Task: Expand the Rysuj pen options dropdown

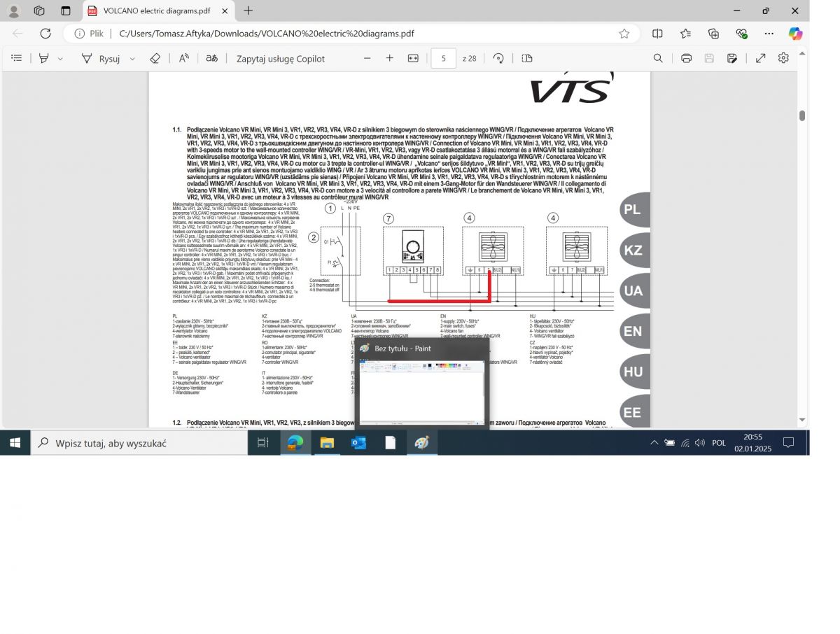Action: 132,59
